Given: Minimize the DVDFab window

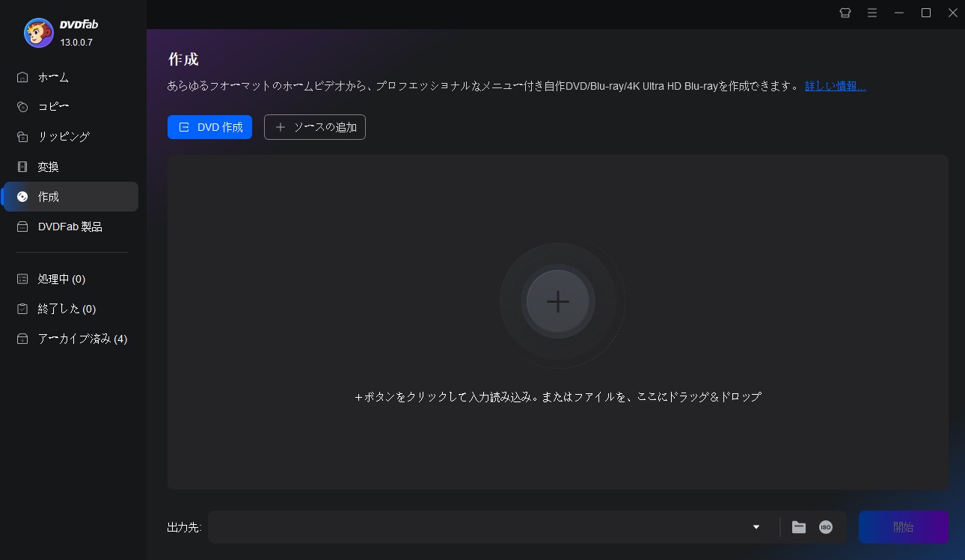Looking at the screenshot, I should tap(899, 13).
